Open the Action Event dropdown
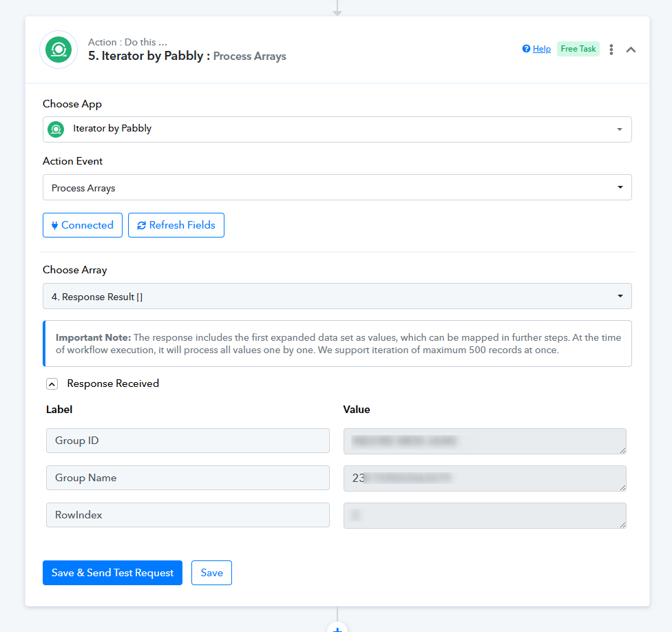Image resolution: width=672 pixels, height=632 pixels. point(337,187)
